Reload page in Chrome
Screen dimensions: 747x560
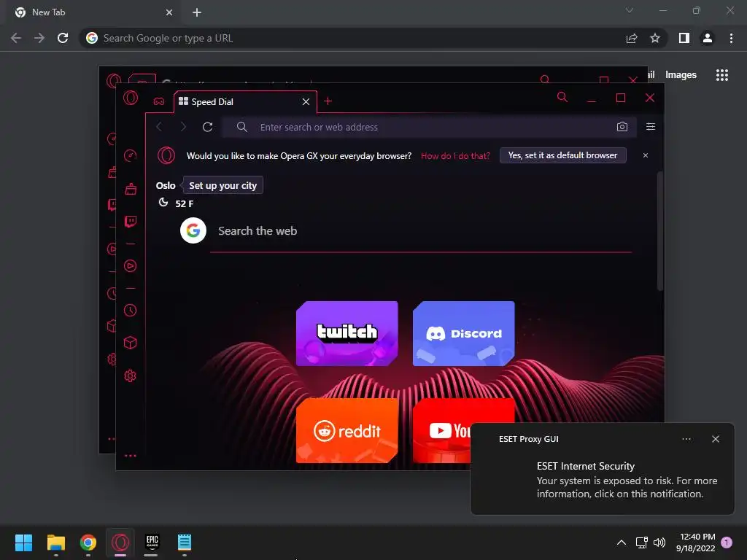click(x=63, y=38)
